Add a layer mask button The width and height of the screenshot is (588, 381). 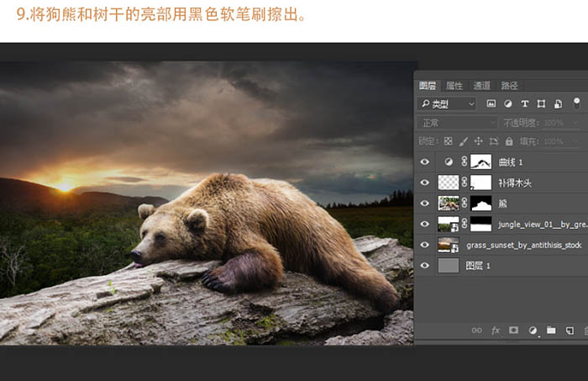pos(513,330)
